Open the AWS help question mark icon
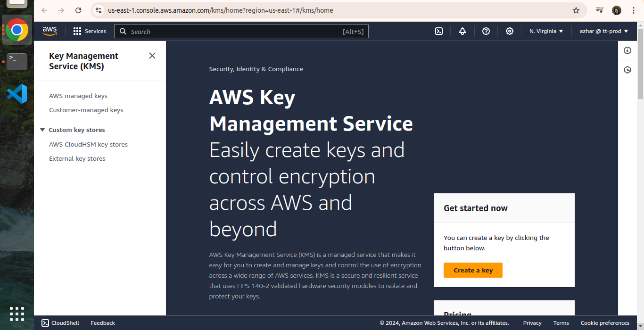Screen dimensions: 644x330 (486, 31)
